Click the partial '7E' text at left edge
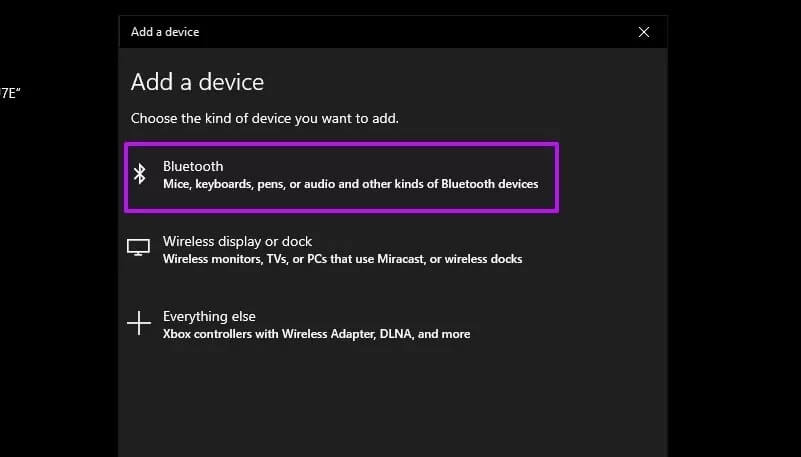The height and width of the screenshot is (457, 801). tap(10, 93)
